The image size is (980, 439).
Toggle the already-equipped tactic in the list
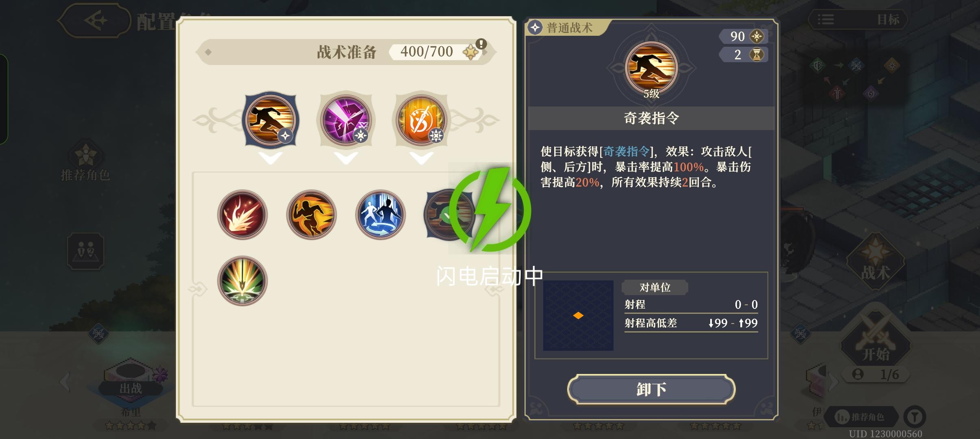(x=449, y=215)
